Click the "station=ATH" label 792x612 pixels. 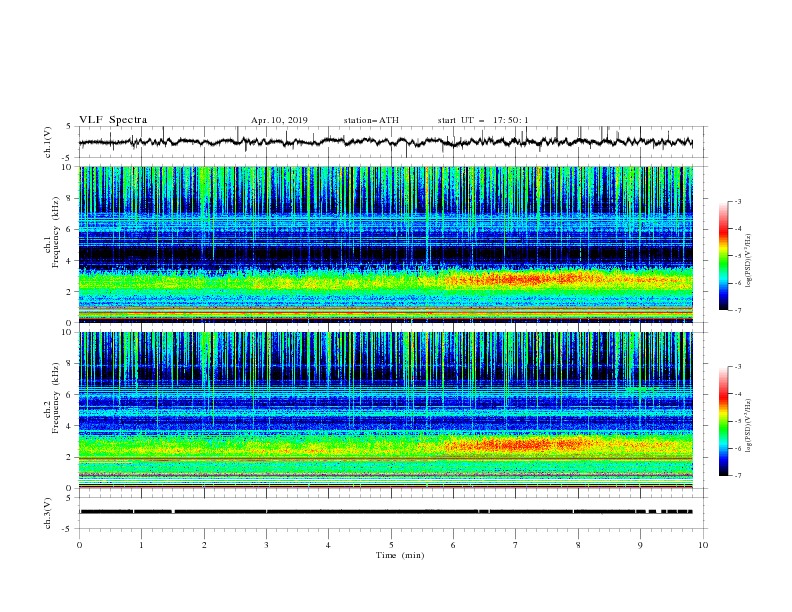click(x=371, y=120)
